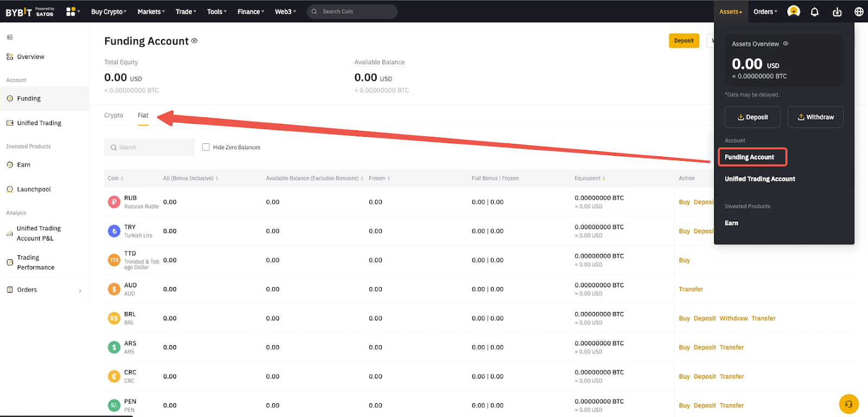Click the yellow Deposit button
Image resolution: width=868 pixels, height=417 pixels.
click(x=684, y=41)
